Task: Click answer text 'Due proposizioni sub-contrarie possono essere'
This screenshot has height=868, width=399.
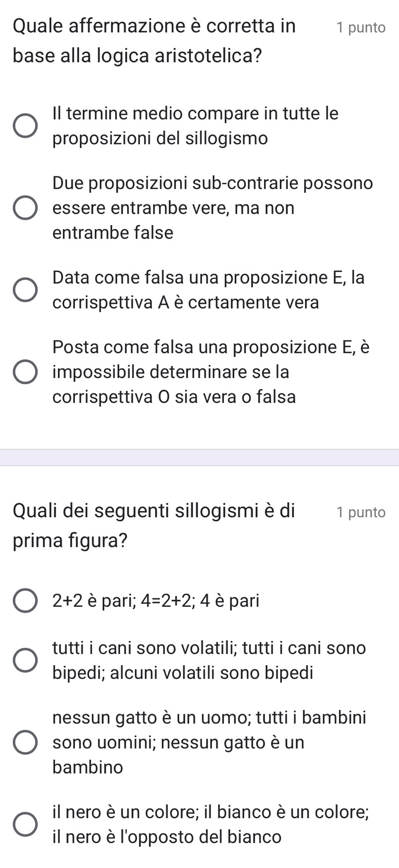Action: (x=212, y=195)
